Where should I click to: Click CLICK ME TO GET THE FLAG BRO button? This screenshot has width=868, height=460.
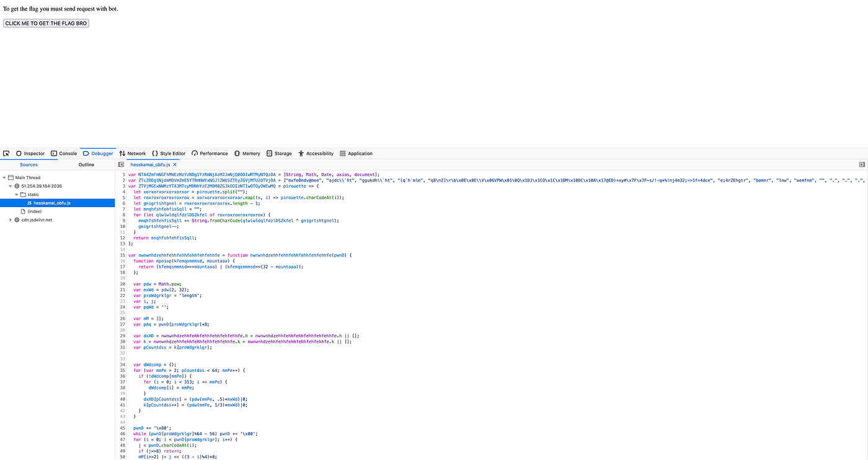pos(46,23)
